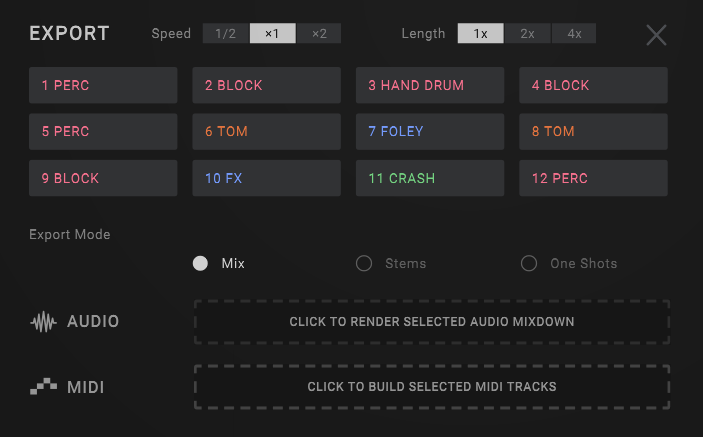
Task: Build the selected MIDI tracks
Action: [x=431, y=386]
